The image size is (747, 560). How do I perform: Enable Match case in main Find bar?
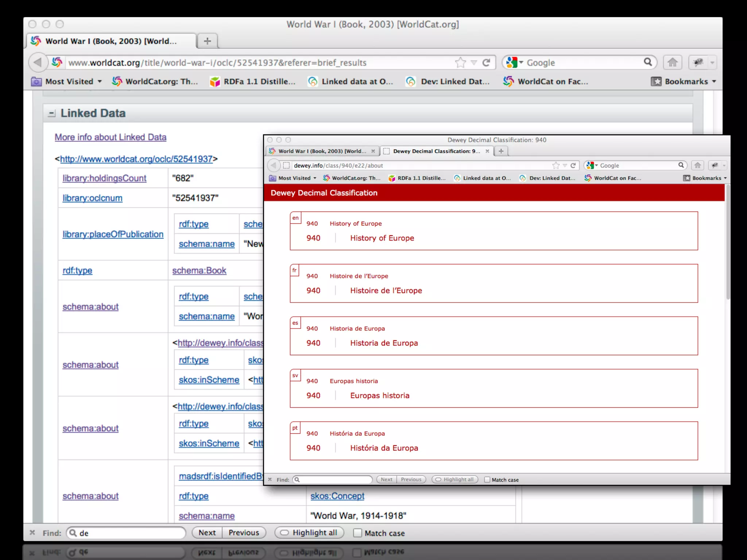pyautogui.click(x=358, y=533)
